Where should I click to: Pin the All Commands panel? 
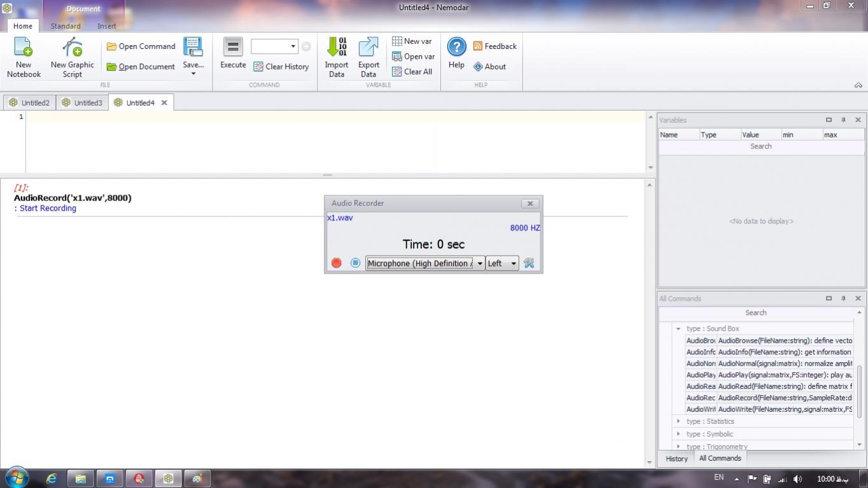843,298
